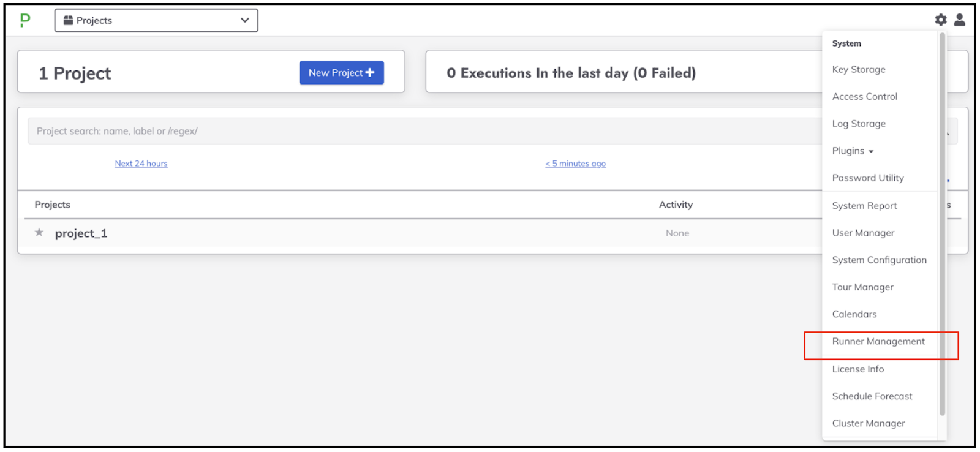980x452 pixels.
Task: Select Cluster Manager menu entry
Action: [x=868, y=424]
